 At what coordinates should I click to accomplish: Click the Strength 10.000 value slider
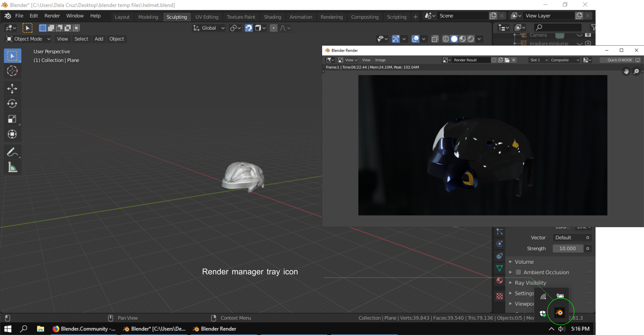(x=568, y=249)
